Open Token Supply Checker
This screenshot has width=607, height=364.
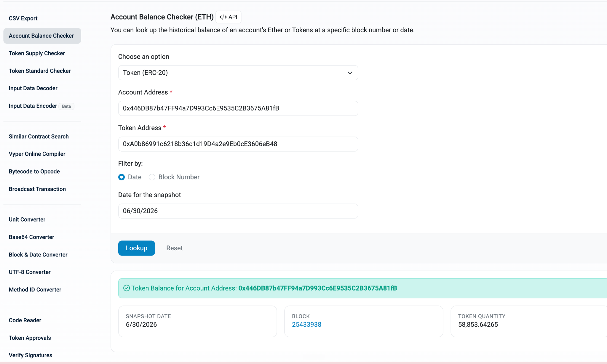tap(37, 53)
